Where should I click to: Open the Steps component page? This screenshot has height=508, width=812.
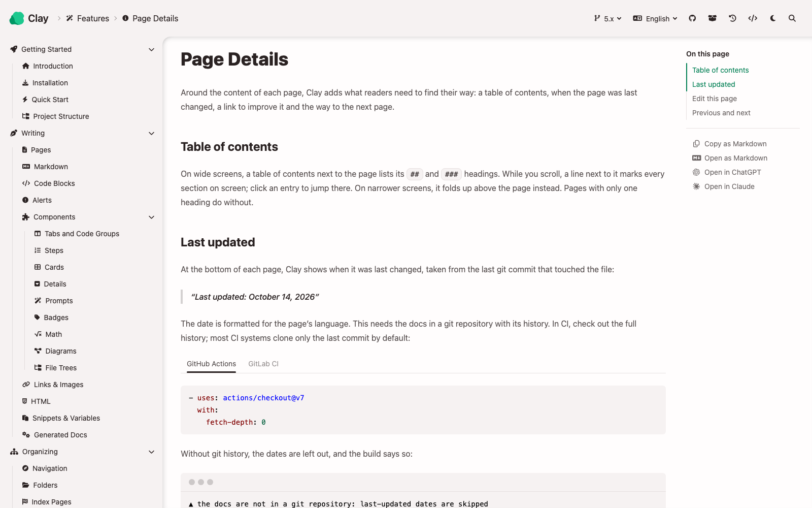[x=49, y=250]
